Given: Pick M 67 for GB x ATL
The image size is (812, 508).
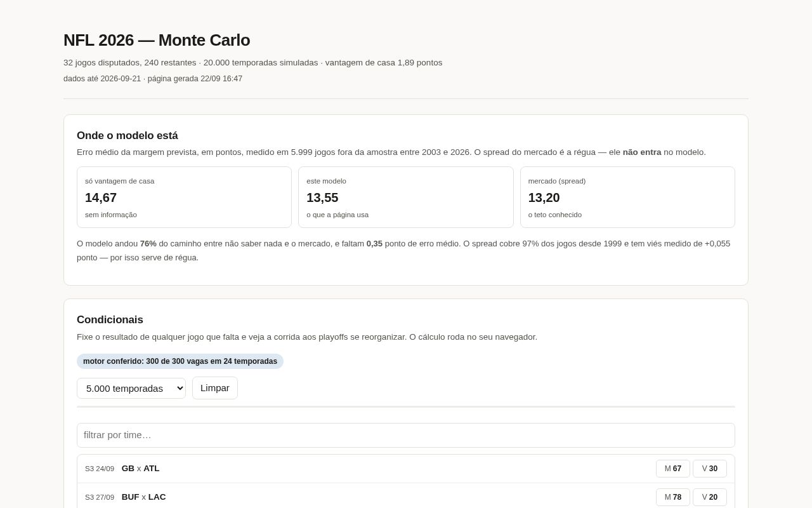Looking at the screenshot, I should pos(673,469).
